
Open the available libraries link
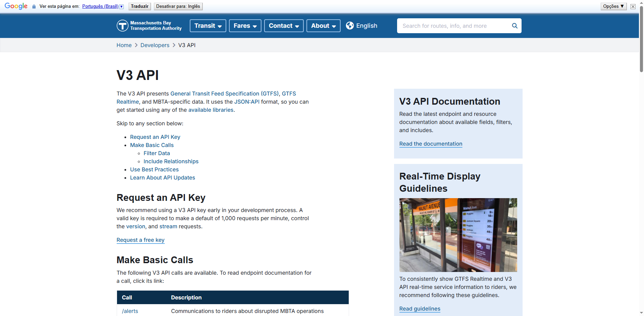(211, 110)
